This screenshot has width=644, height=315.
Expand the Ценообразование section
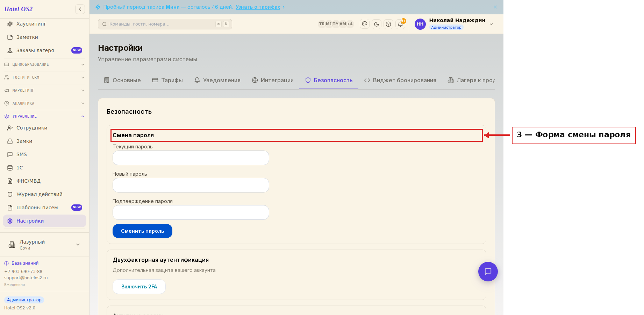coord(44,64)
